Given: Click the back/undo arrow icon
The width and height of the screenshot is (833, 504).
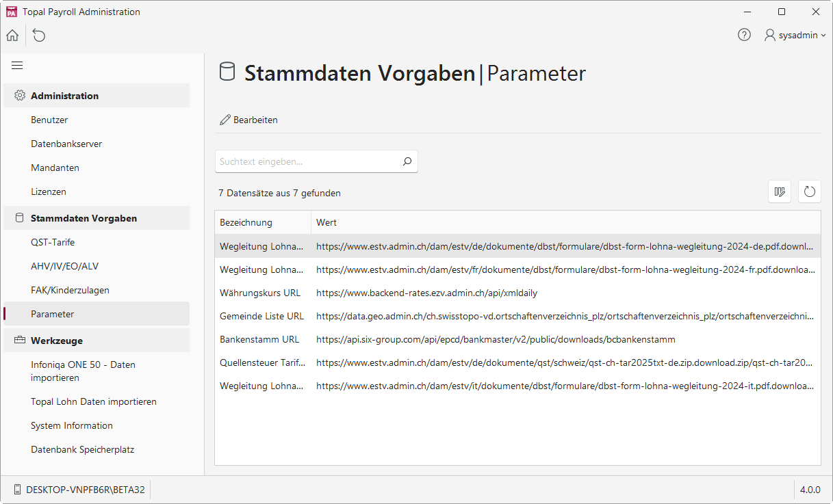Looking at the screenshot, I should (39, 36).
